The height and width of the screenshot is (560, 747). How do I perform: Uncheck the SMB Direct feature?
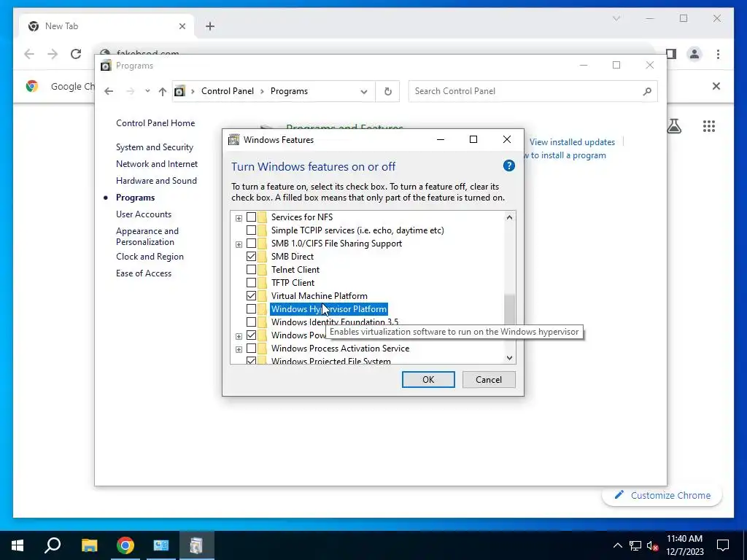[251, 256]
